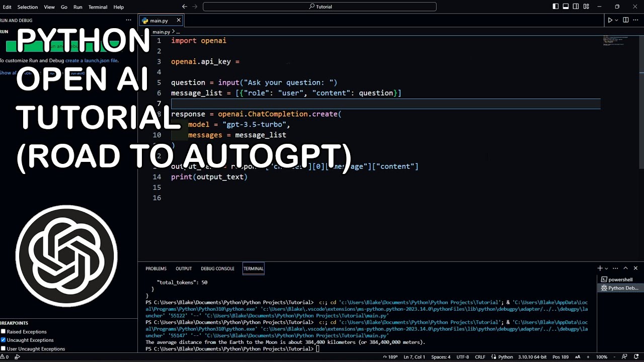Go forward with the navigation arrow

pos(195,7)
